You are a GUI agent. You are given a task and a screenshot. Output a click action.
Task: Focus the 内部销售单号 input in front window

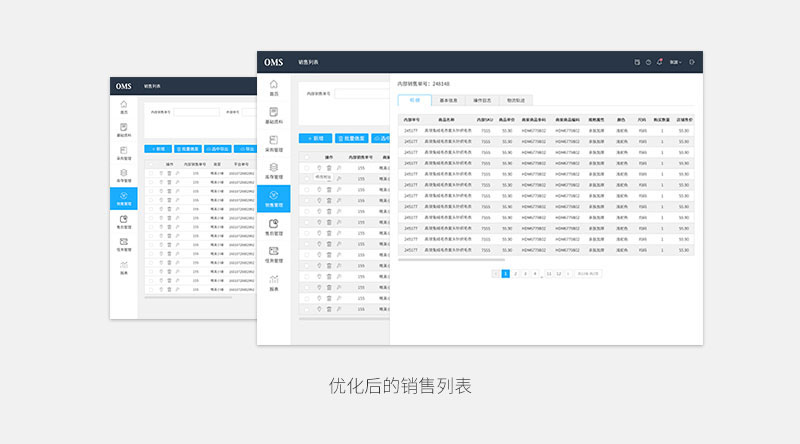pos(362,94)
